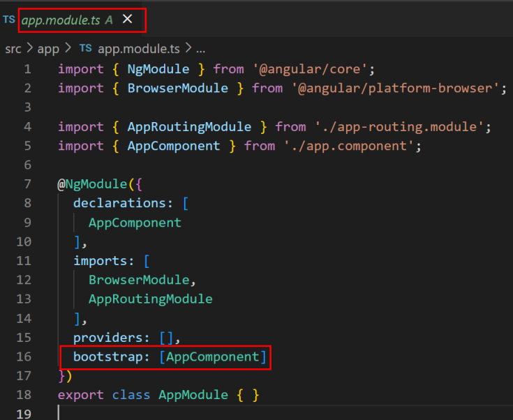Click the chevron after app breadcrumb

tap(68, 48)
